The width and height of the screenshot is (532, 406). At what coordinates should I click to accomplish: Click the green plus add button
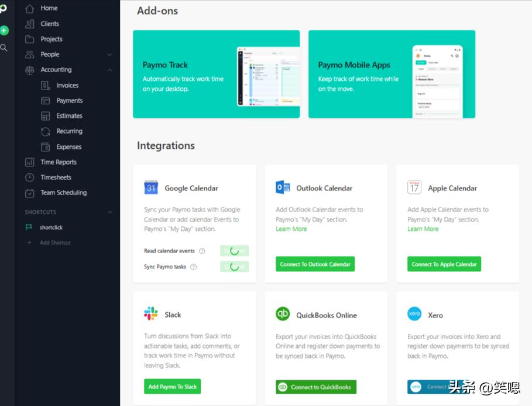(x=4, y=30)
